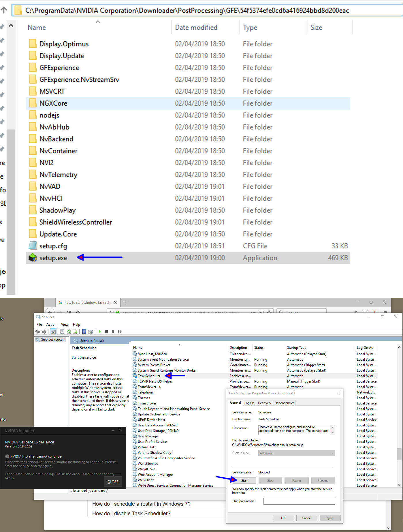Click the Stop Service square icon

(106, 332)
